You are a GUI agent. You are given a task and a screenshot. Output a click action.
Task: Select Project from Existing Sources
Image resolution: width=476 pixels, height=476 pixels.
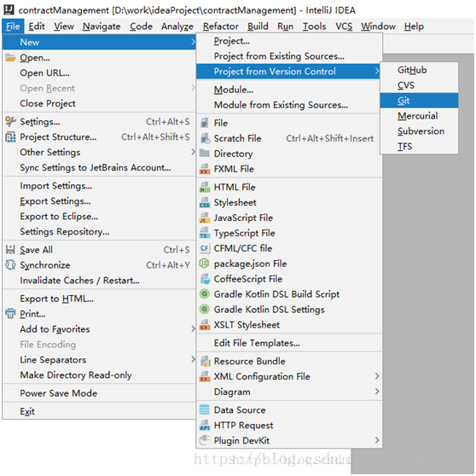288,56
